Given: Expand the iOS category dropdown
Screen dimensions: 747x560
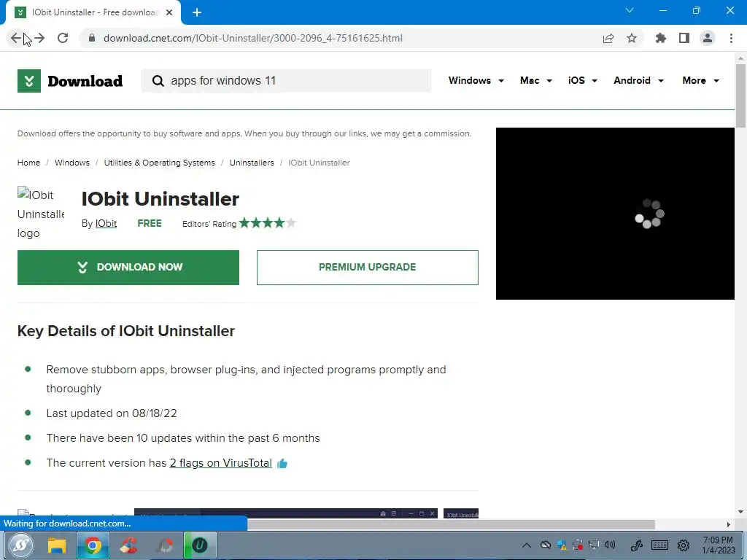Looking at the screenshot, I should pos(582,80).
